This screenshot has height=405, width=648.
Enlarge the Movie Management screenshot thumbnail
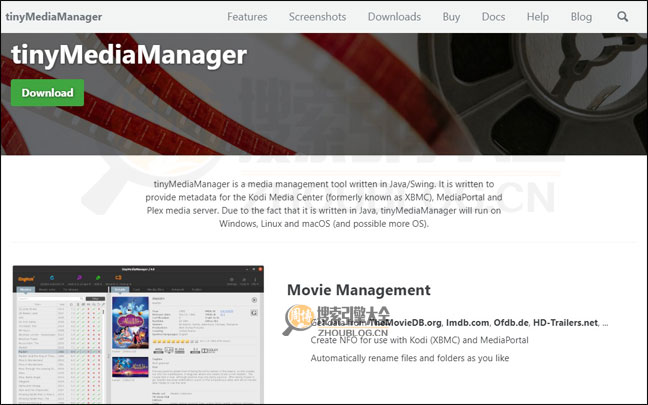(138, 334)
